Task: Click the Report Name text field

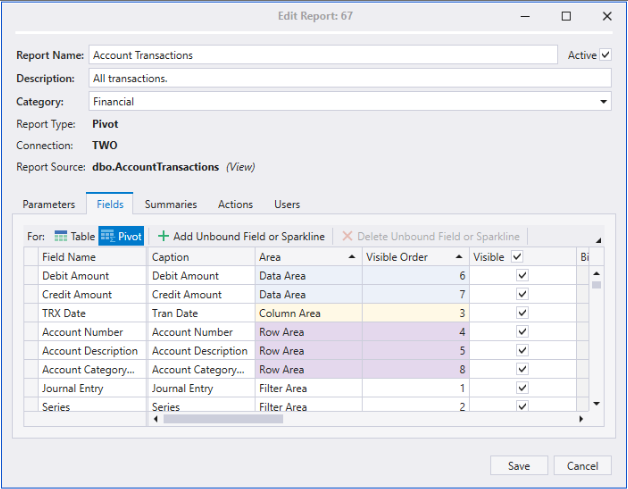Action: [322, 55]
